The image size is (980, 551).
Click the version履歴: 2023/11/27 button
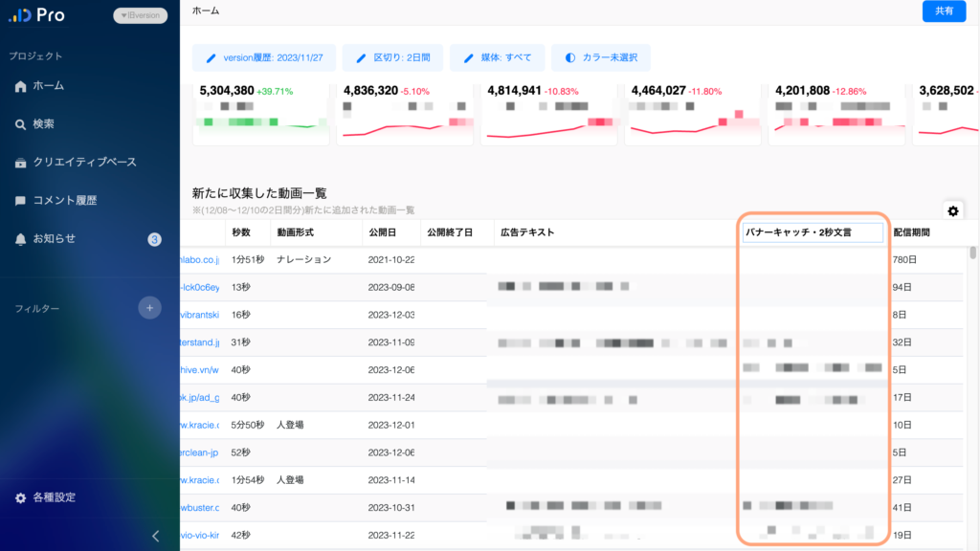[x=264, y=57]
